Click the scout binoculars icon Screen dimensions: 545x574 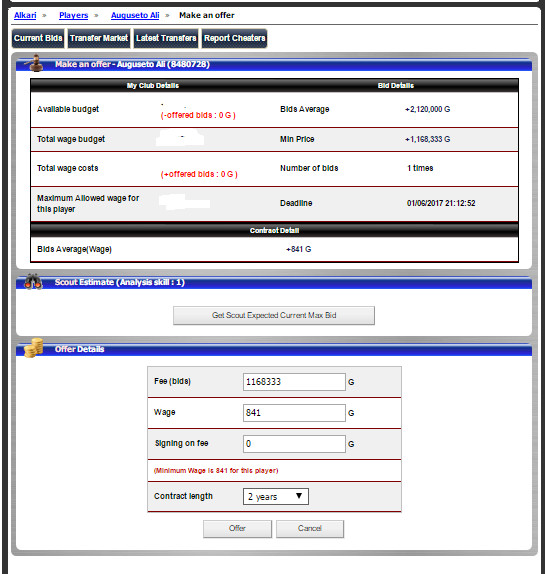[x=33, y=281]
